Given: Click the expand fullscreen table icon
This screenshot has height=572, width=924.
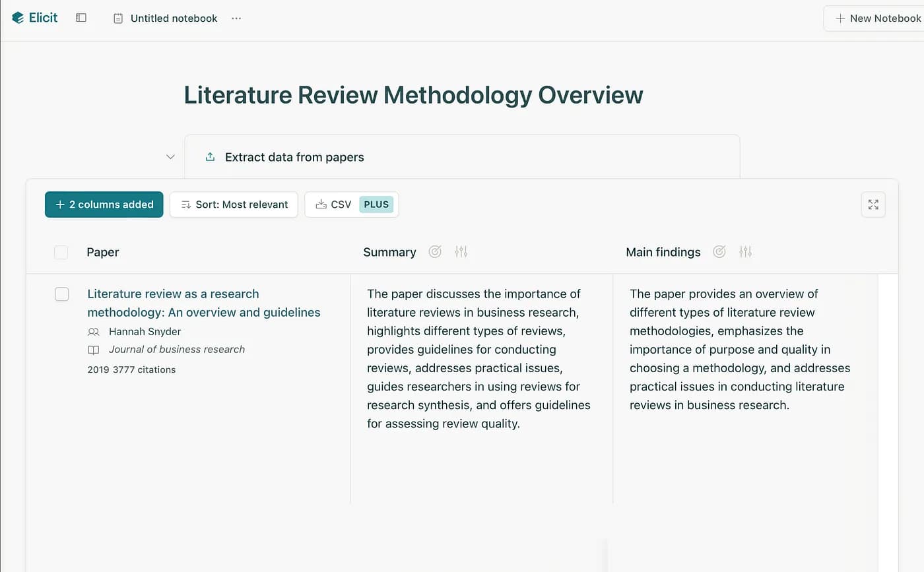Looking at the screenshot, I should tap(873, 205).
